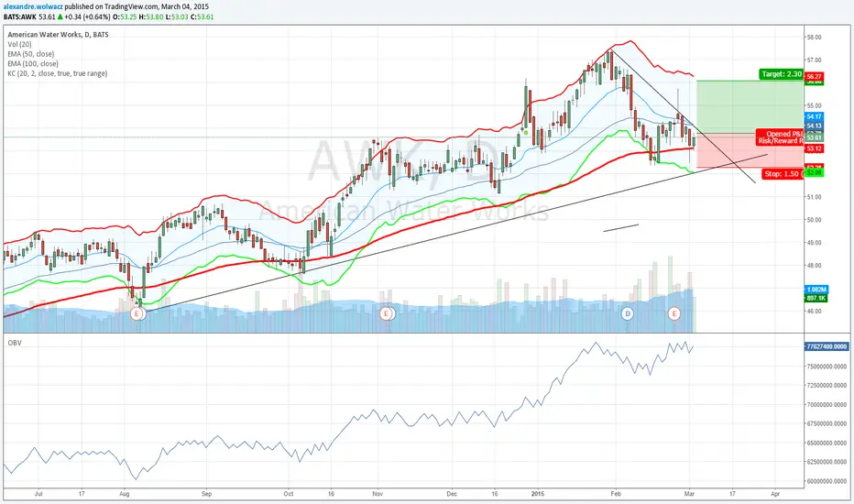
Task: Click the L:53.03 low value
Action: [x=177, y=16]
